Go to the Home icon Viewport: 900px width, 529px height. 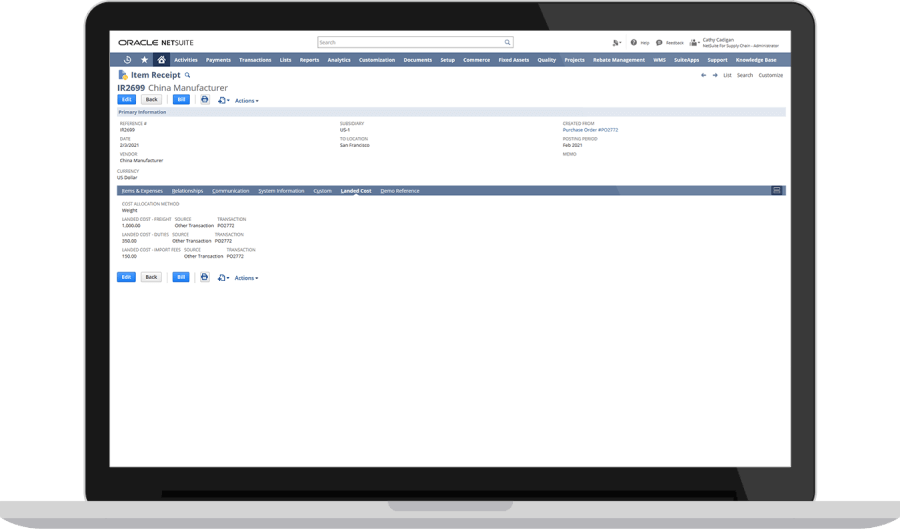point(161,60)
